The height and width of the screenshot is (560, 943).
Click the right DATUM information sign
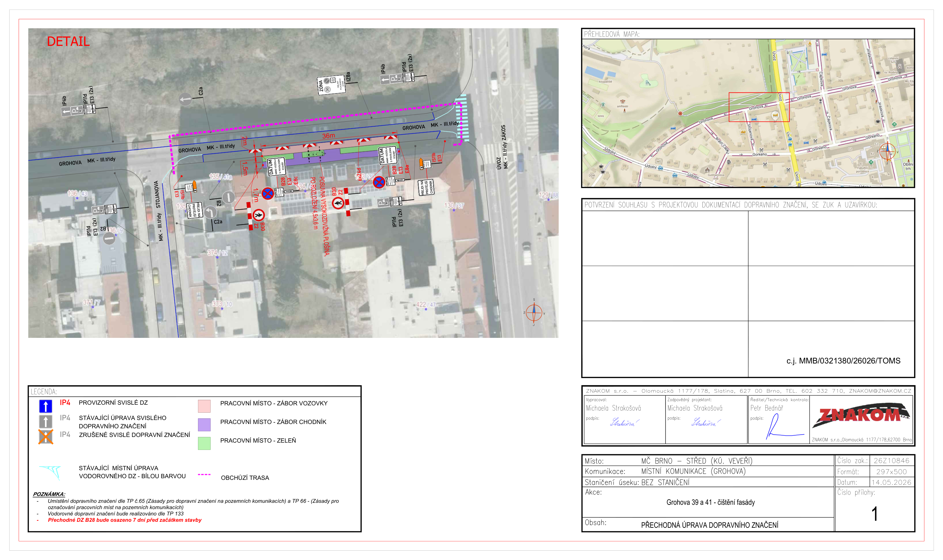pos(388,156)
